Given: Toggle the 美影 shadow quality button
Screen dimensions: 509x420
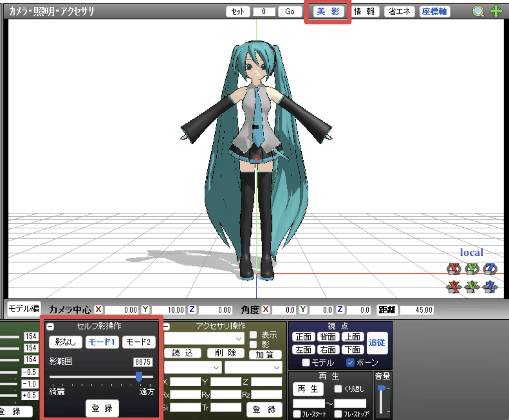Looking at the screenshot, I should click(328, 12).
